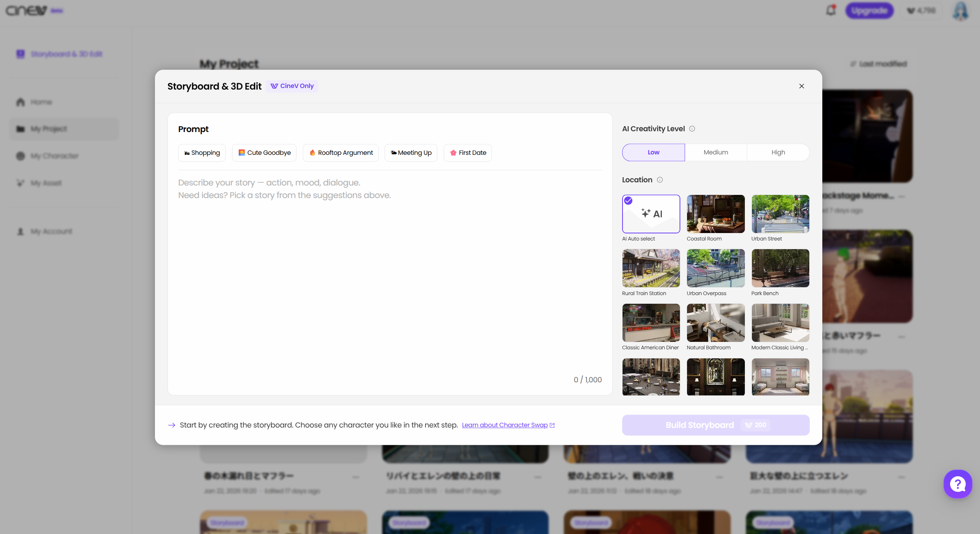The height and width of the screenshot is (534, 980).
Task: Pick the Rooftop Argument suggestion
Action: [x=341, y=153]
